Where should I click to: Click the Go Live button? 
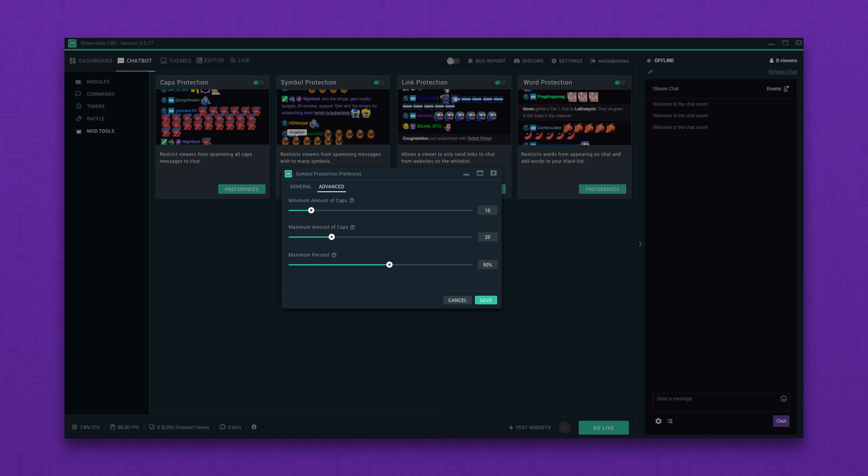pos(603,428)
